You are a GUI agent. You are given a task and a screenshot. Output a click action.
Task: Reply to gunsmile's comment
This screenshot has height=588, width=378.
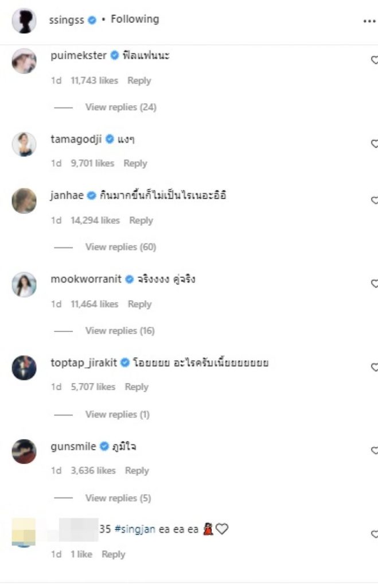pyautogui.click(x=137, y=471)
